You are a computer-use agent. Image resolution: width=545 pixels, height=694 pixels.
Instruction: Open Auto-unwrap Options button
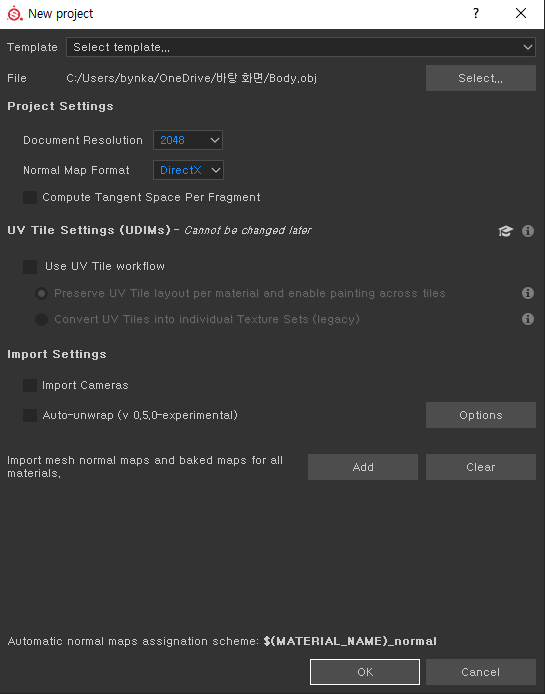coord(481,415)
